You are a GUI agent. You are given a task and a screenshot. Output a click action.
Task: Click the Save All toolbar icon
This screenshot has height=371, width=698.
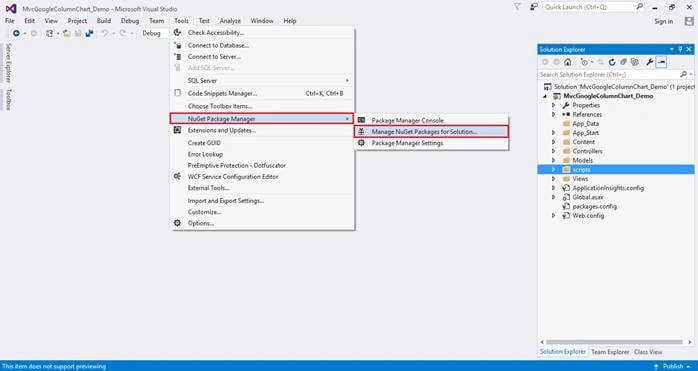tap(89, 33)
